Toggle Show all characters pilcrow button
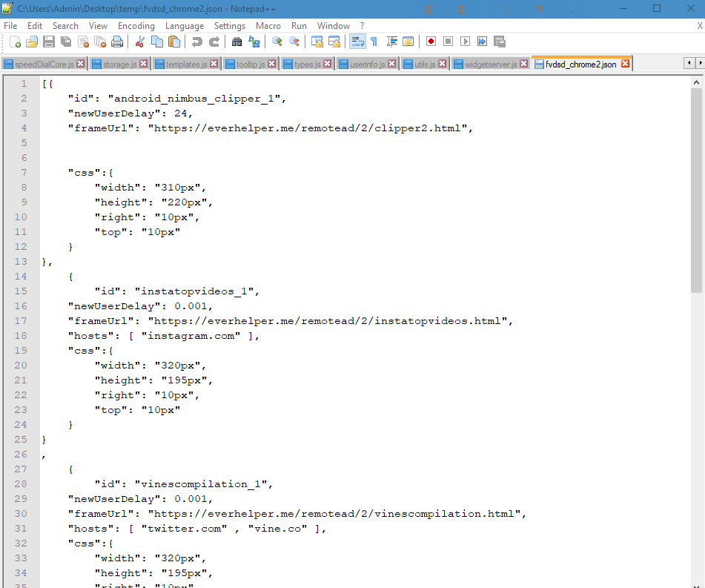 point(374,42)
